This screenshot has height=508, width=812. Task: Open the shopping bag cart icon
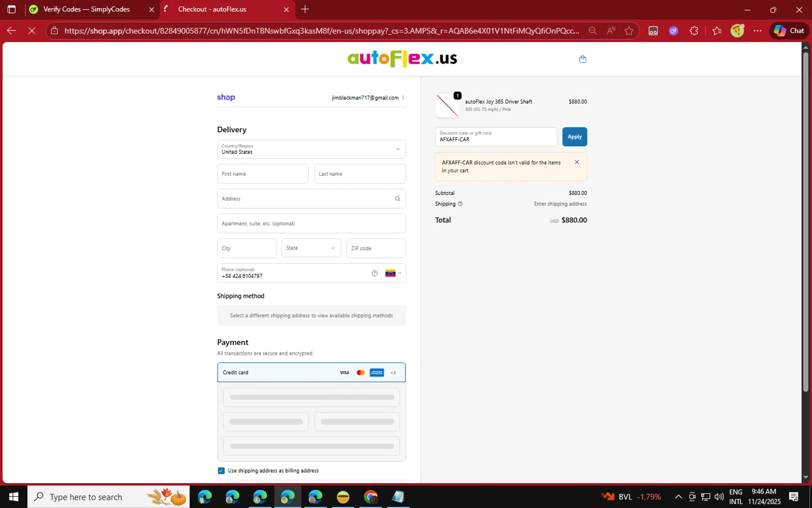pyautogui.click(x=582, y=59)
